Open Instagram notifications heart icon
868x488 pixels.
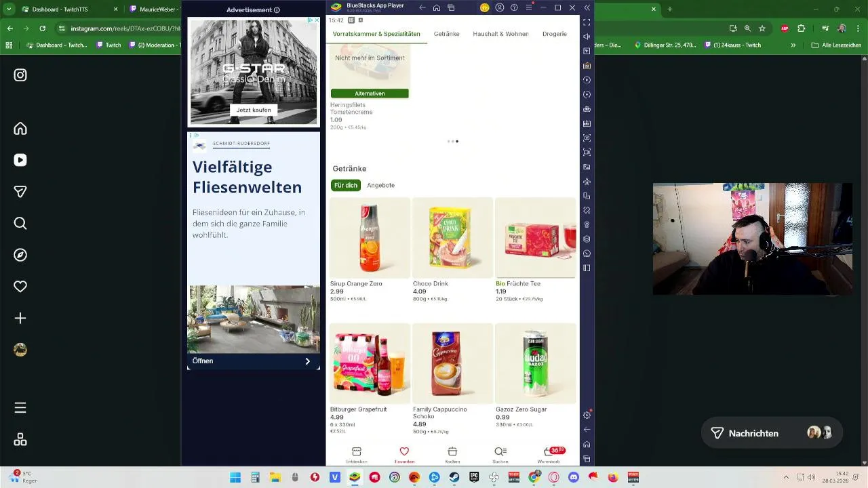pos(20,287)
